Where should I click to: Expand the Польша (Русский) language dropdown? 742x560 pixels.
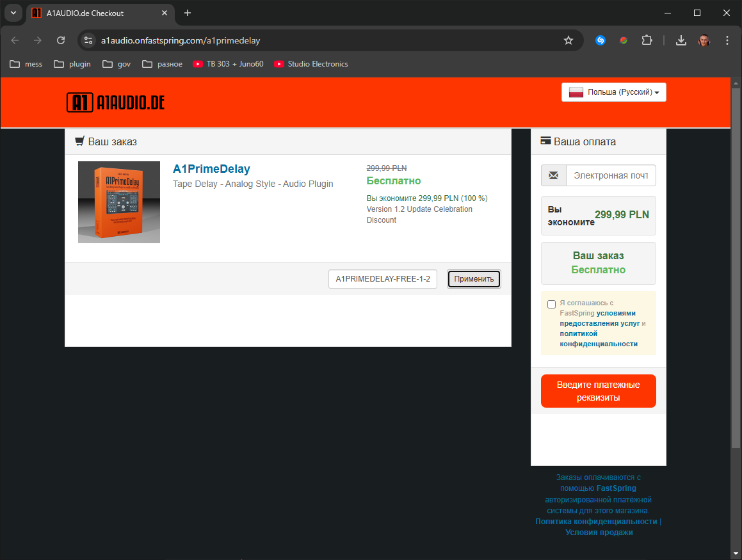614,92
